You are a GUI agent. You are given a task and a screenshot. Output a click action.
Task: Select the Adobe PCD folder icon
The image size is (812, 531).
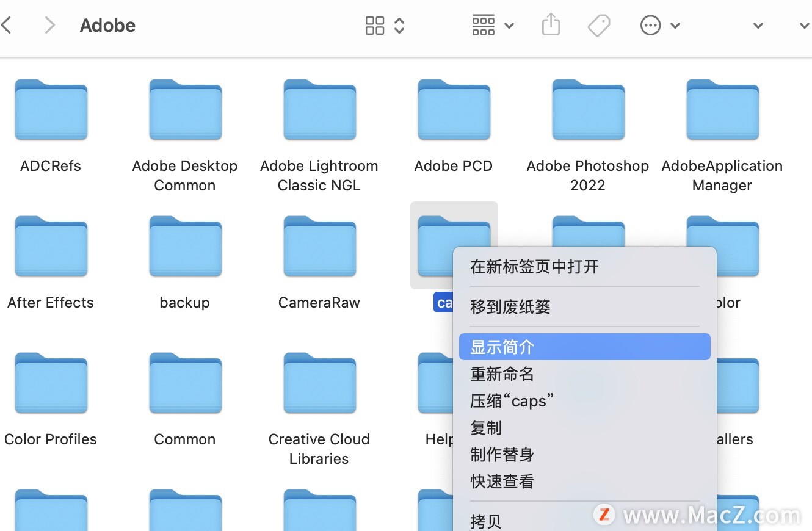point(454,110)
